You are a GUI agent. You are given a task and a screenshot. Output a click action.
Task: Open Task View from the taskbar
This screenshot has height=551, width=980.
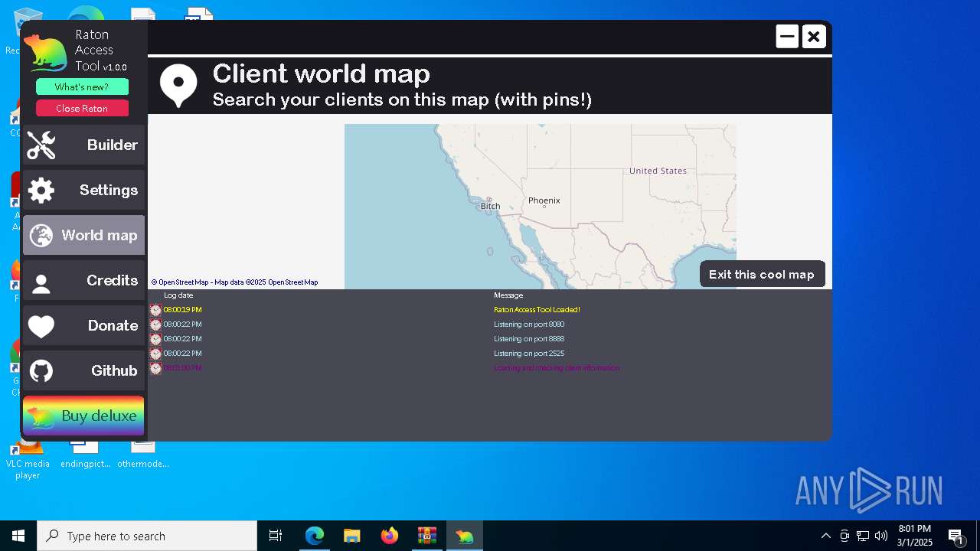coord(276,536)
